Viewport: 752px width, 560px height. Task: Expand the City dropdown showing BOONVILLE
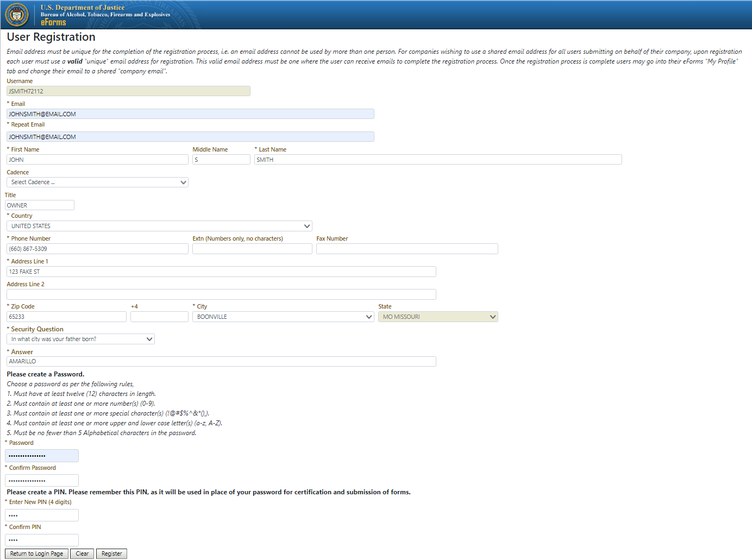pyautogui.click(x=283, y=316)
